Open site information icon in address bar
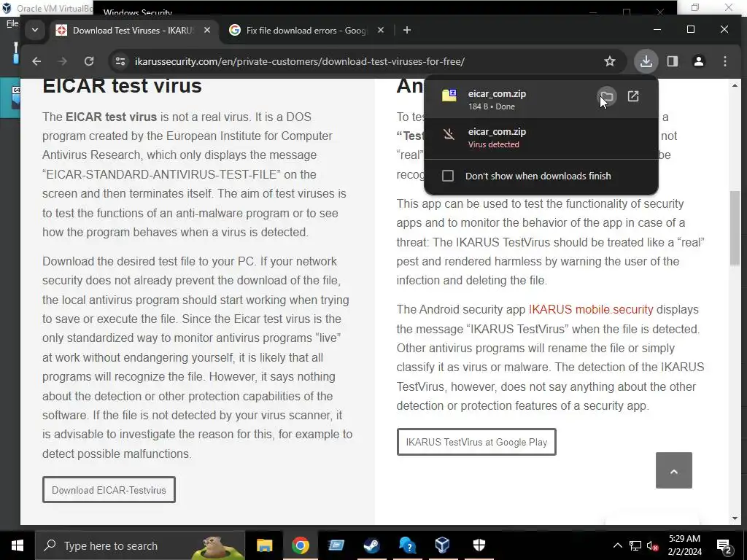747x560 pixels. click(x=120, y=61)
